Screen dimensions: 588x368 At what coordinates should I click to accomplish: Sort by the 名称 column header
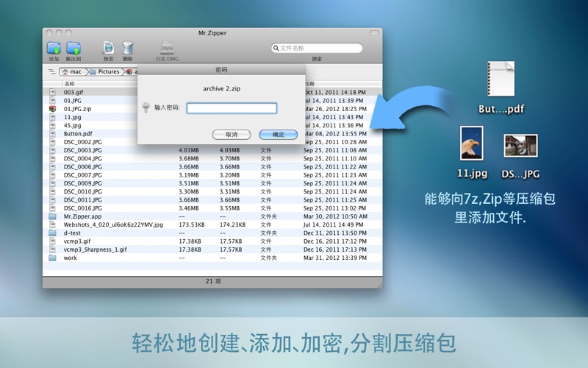coord(70,84)
